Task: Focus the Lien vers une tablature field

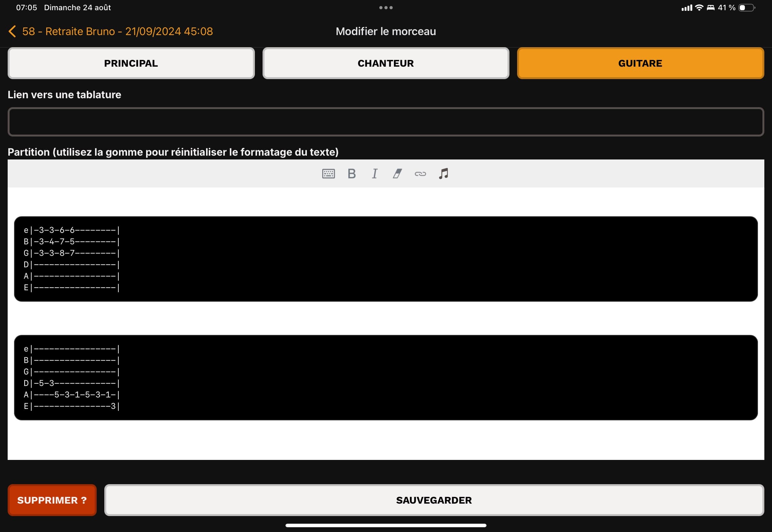Action: coord(386,122)
